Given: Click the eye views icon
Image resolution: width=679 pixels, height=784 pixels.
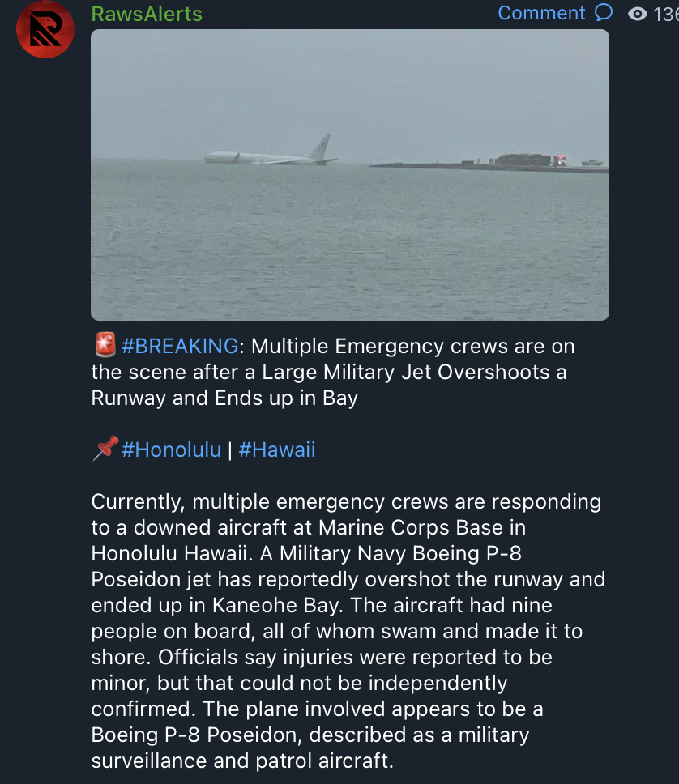Looking at the screenshot, I should (638, 14).
